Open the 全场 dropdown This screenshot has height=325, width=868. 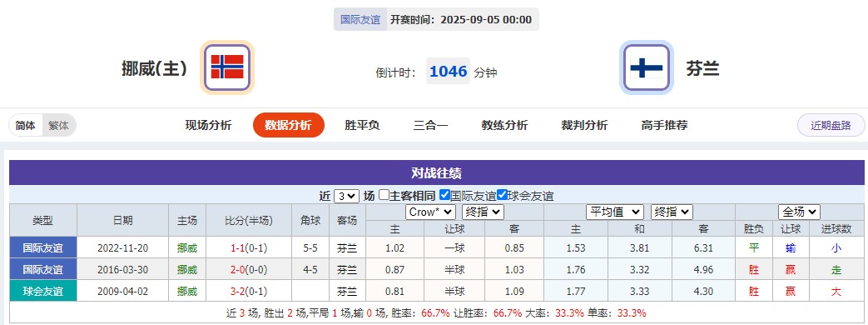click(799, 212)
